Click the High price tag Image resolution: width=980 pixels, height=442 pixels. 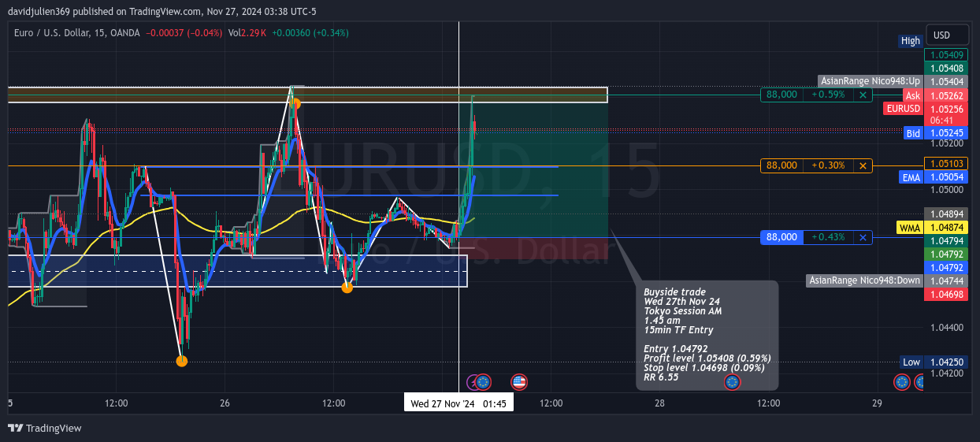click(x=911, y=41)
